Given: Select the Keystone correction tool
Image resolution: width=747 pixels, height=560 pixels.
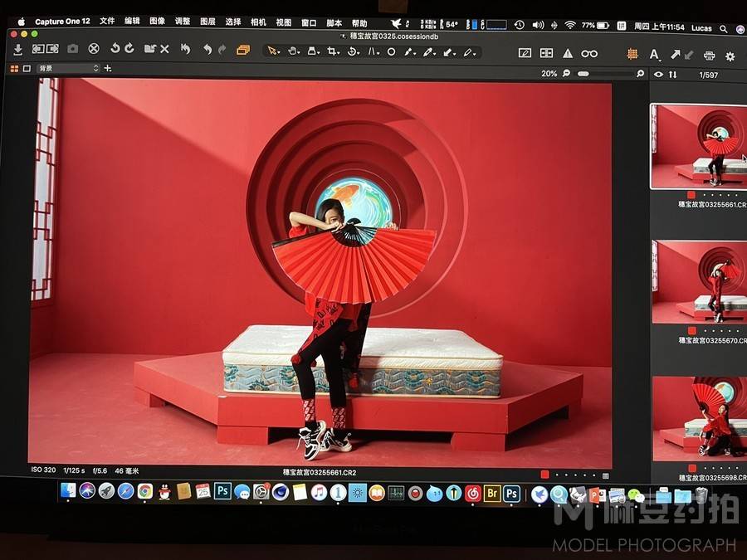Looking at the screenshot, I should tap(373, 51).
